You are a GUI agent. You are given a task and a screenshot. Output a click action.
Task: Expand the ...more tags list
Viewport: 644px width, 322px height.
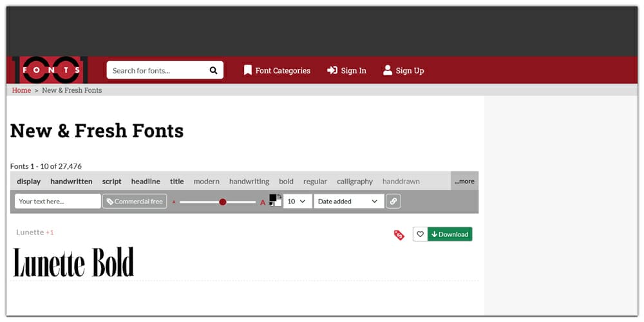click(x=464, y=181)
